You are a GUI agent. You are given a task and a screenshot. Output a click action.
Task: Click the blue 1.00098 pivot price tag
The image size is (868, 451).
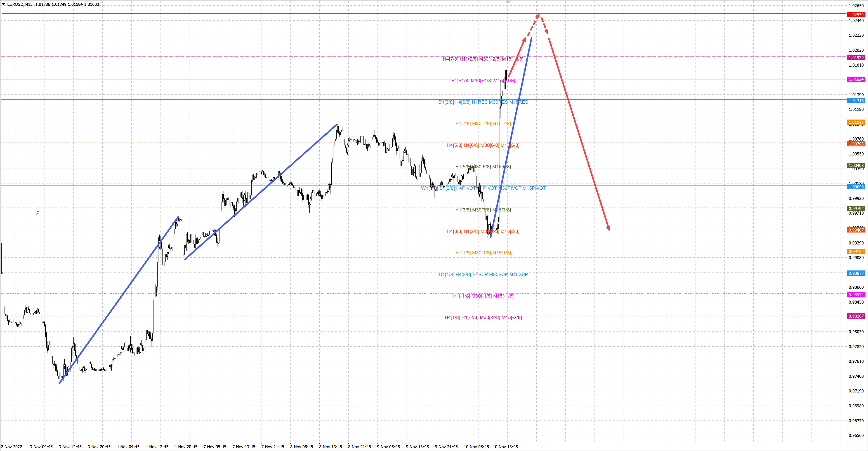[x=856, y=187]
